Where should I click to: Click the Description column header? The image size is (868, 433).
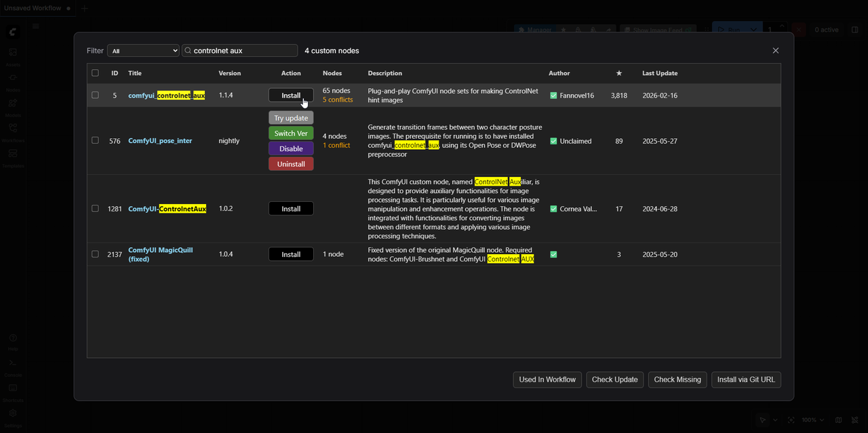tap(385, 73)
